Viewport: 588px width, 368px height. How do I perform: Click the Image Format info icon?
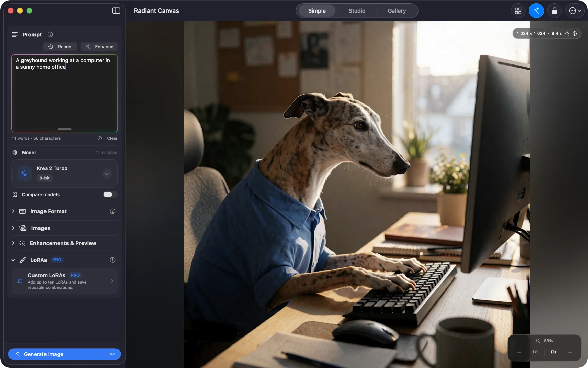tap(112, 211)
